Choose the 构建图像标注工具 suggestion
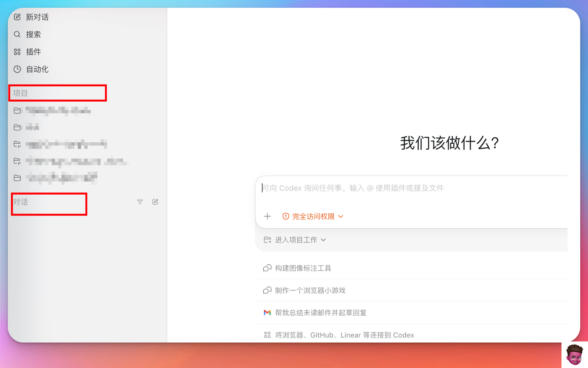 [411, 268]
